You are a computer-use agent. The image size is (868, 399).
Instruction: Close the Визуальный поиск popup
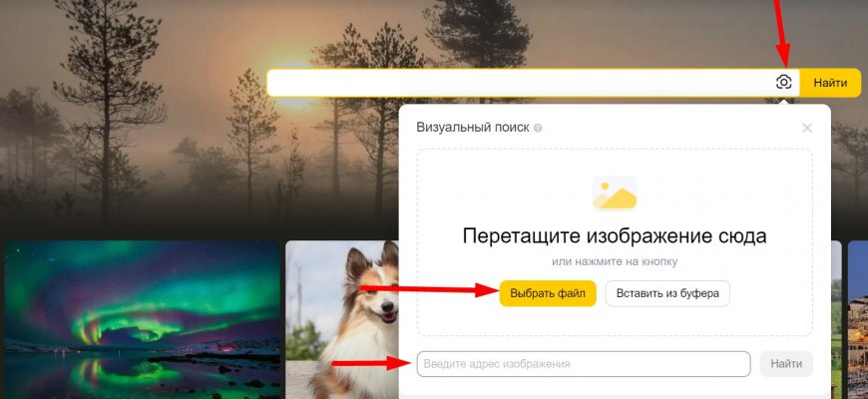[807, 128]
